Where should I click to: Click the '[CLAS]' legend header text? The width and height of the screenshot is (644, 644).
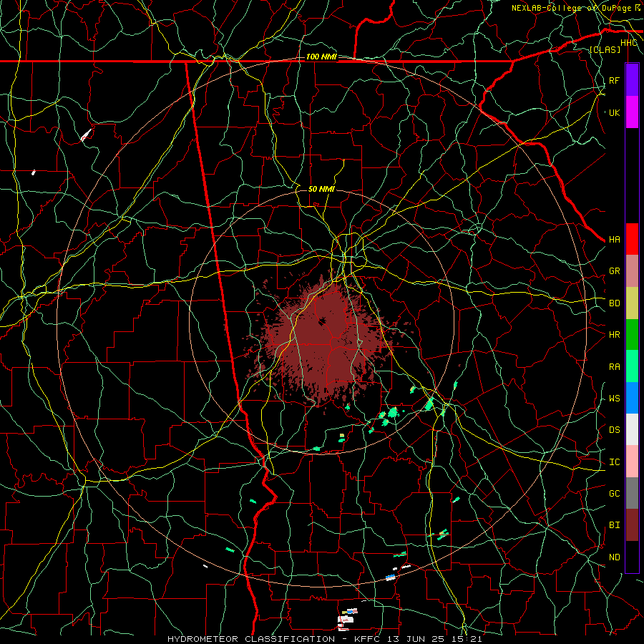pyautogui.click(x=605, y=49)
